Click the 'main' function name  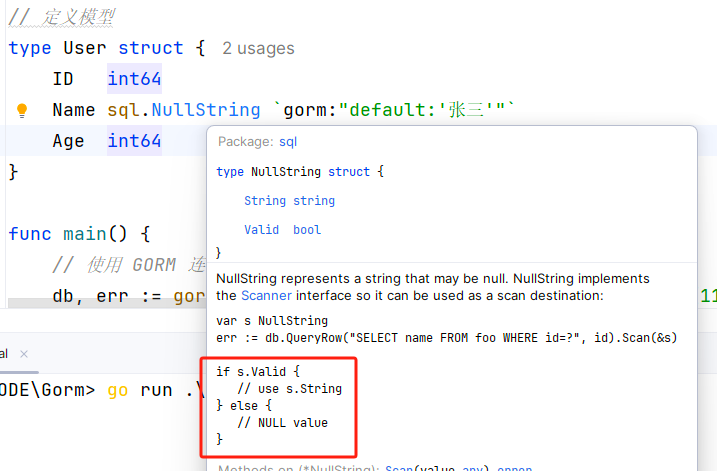tap(85, 234)
